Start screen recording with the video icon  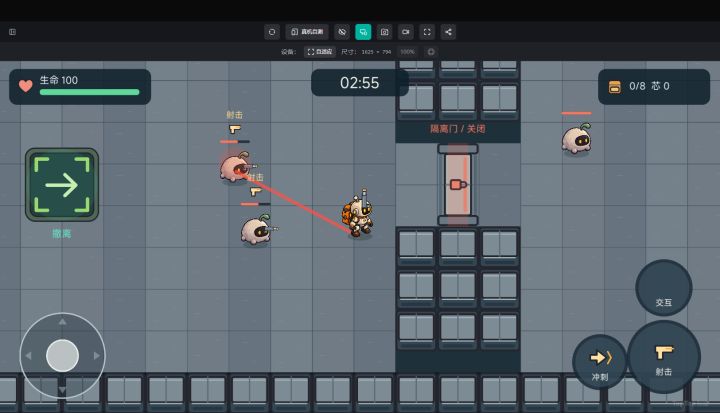coord(405,32)
